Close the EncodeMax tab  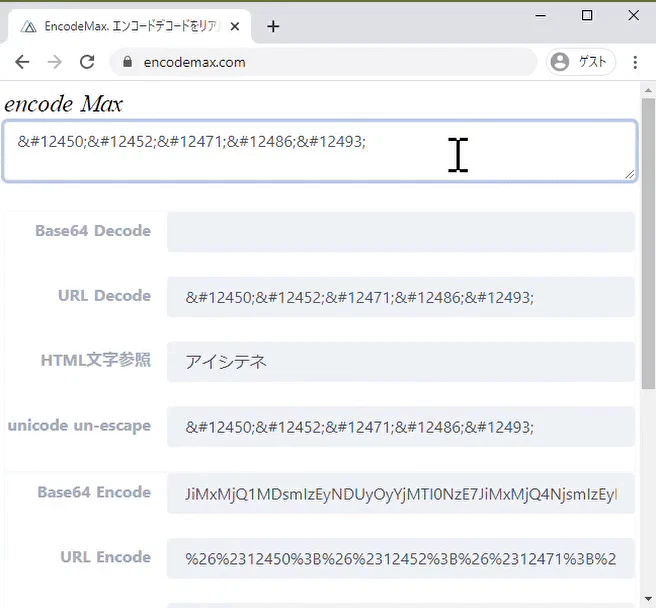click(235, 27)
